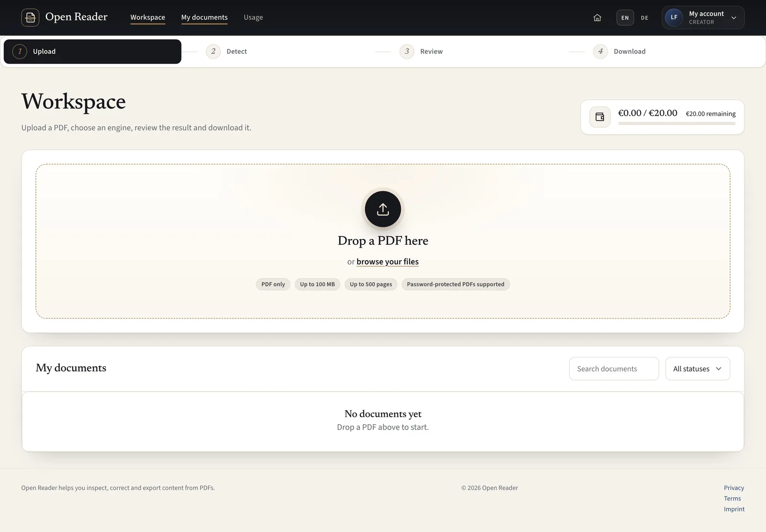The image size is (766, 532).
Task: Expand the My account menu chevron
Action: click(x=734, y=18)
